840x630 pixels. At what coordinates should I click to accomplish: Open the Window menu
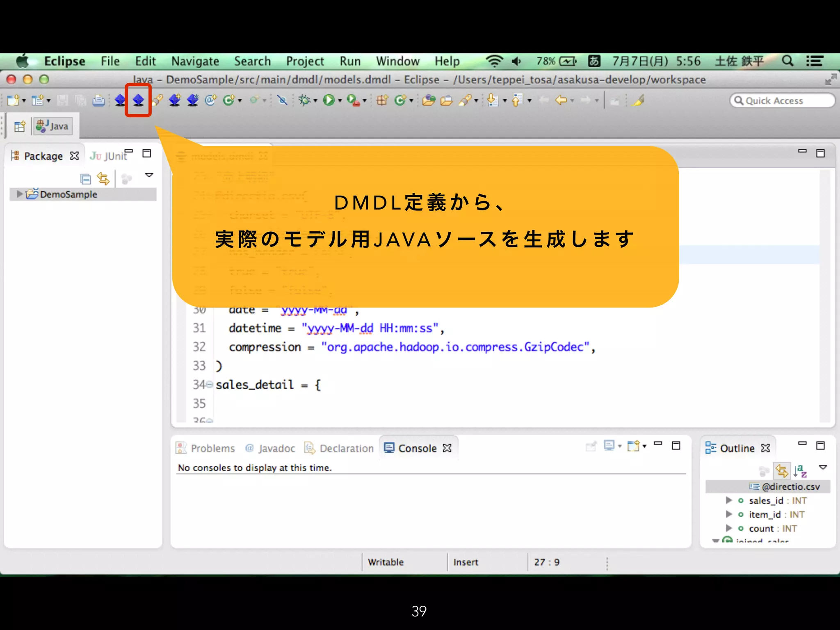click(x=398, y=61)
